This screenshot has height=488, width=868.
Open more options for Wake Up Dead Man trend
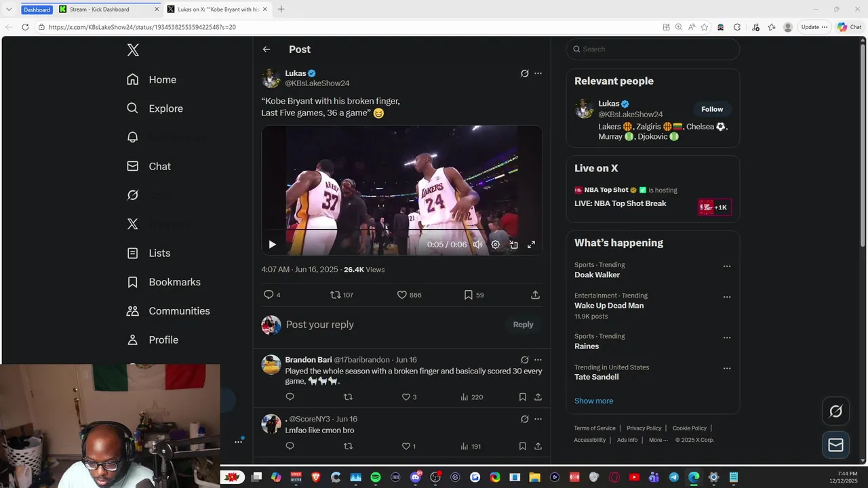tap(727, 297)
